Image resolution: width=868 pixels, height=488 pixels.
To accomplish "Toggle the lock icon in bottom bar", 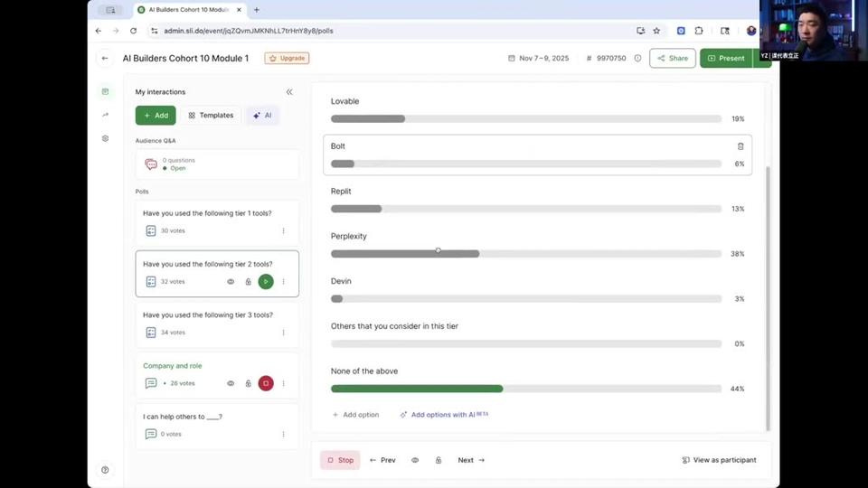I will coord(439,460).
